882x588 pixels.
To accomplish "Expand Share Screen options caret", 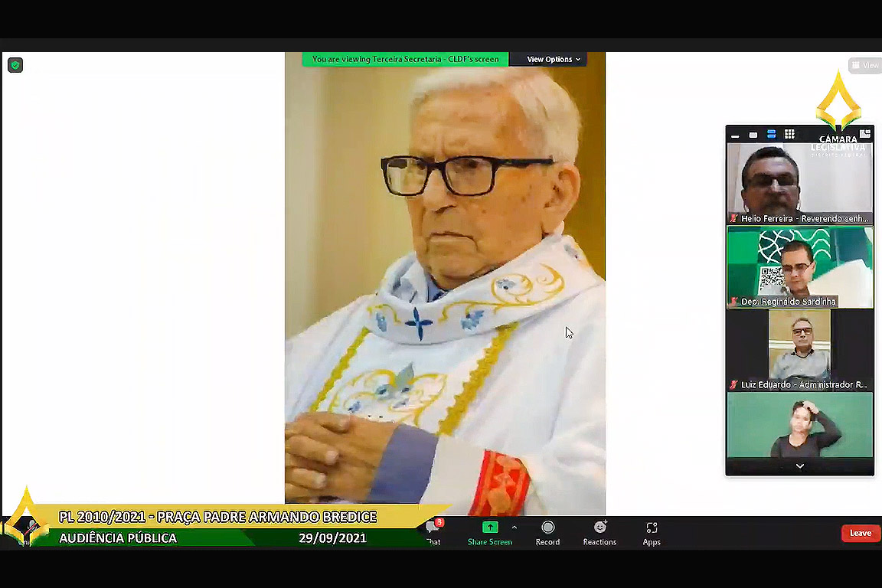I will 514,528.
